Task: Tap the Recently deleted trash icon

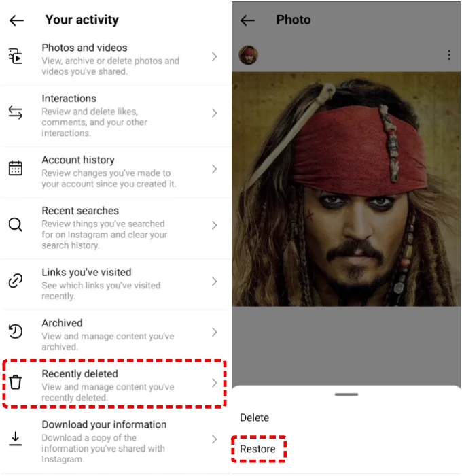Action: (15, 382)
